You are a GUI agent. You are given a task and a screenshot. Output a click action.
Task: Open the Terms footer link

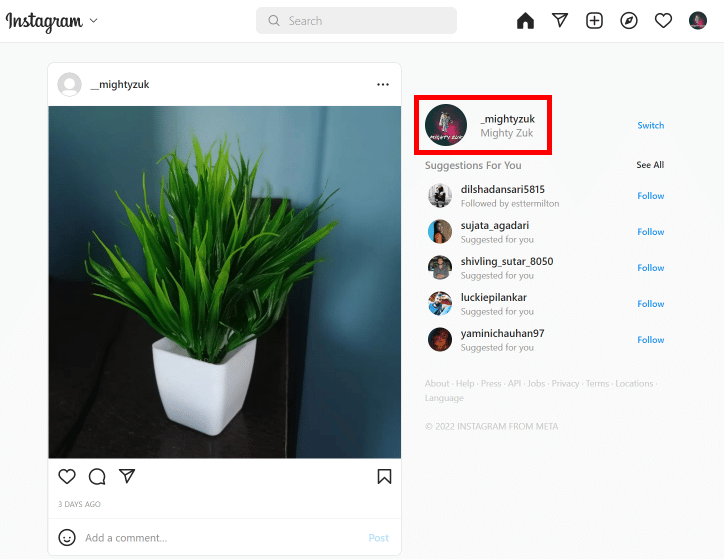click(x=597, y=384)
